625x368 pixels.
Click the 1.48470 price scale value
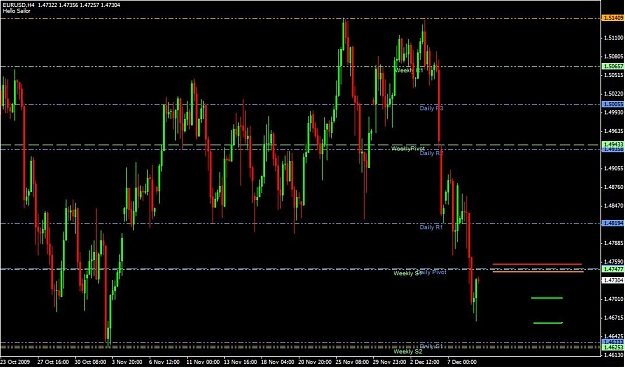point(614,206)
